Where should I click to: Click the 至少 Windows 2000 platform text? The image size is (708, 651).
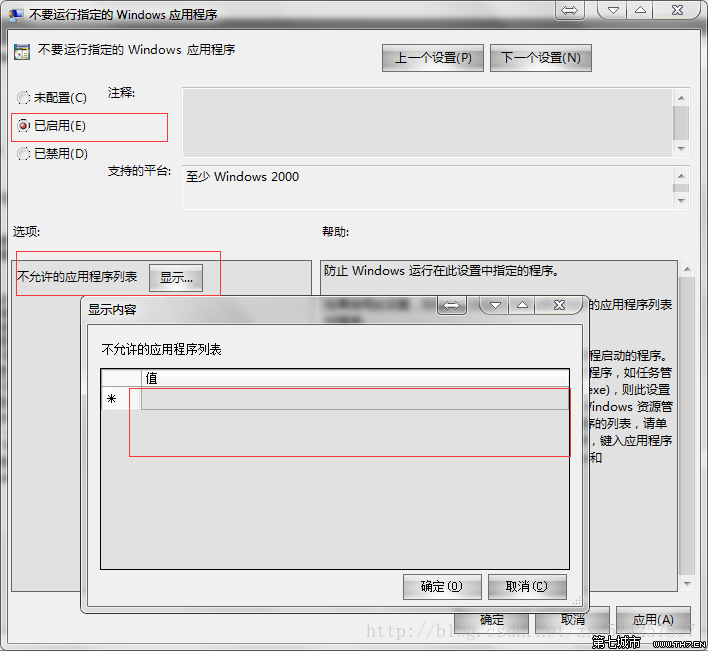click(x=242, y=177)
